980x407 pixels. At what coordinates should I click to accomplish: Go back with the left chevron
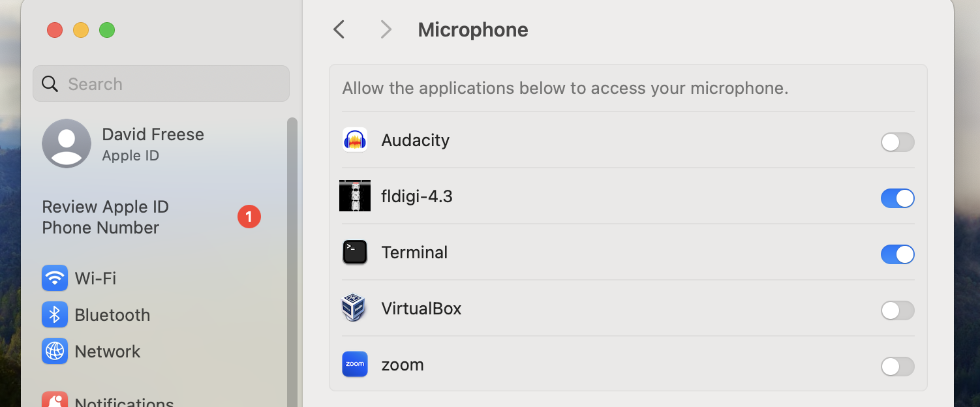pos(339,29)
